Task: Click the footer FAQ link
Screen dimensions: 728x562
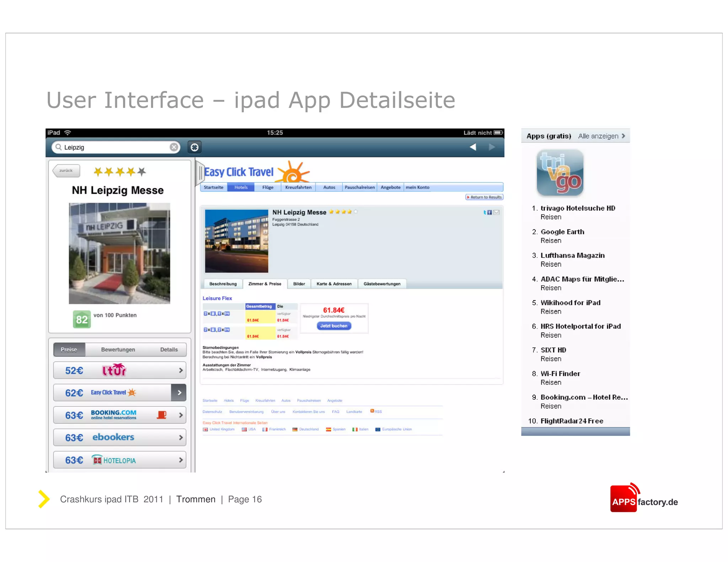Action: pos(336,412)
